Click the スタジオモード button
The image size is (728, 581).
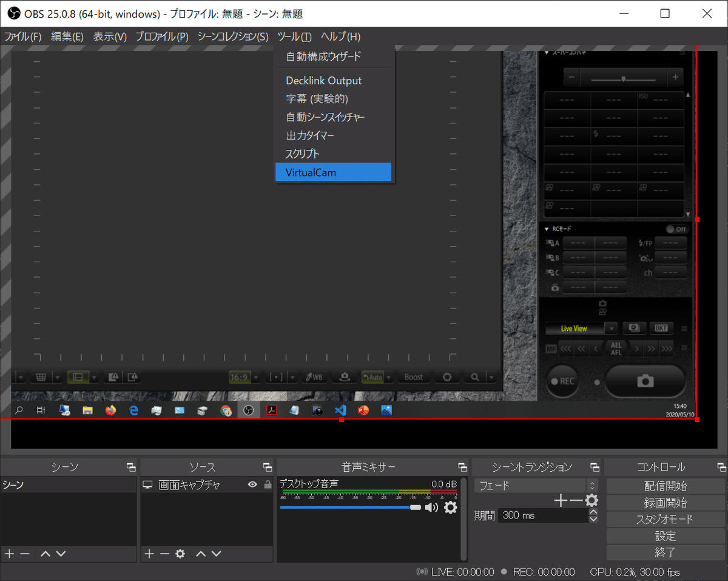pyautogui.click(x=665, y=520)
